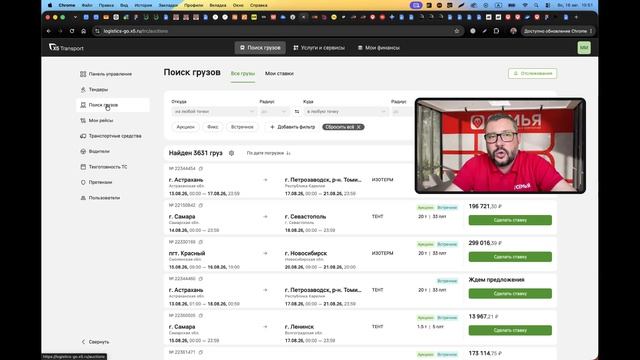Bookmark this page with the star icon
This screenshot has width=640, height=360.
click(457, 31)
